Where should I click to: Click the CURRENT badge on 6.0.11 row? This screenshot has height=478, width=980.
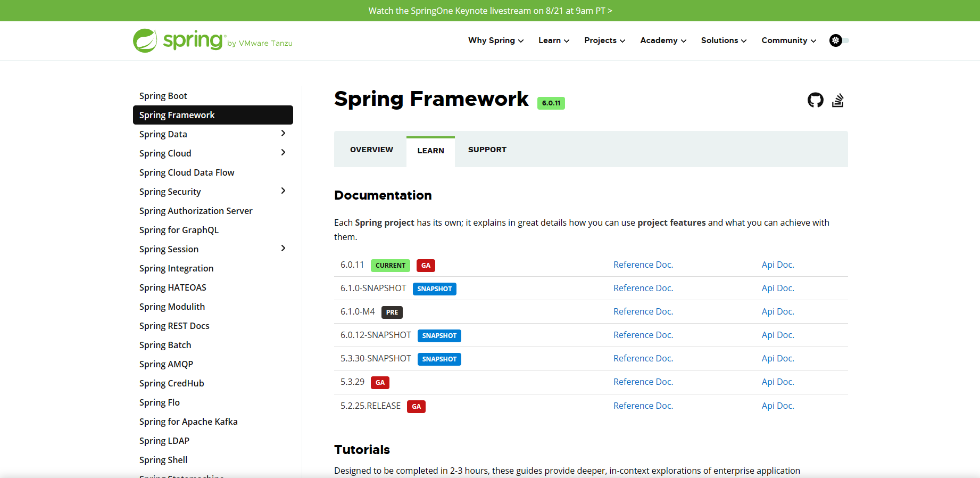391,265
